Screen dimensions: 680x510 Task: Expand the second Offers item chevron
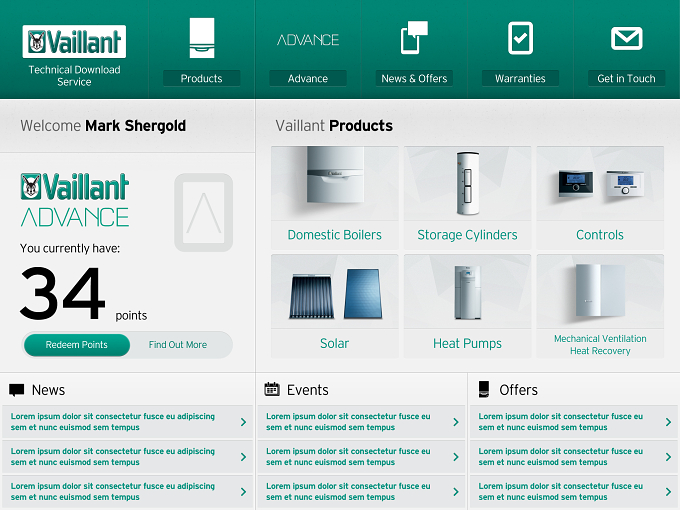(668, 457)
